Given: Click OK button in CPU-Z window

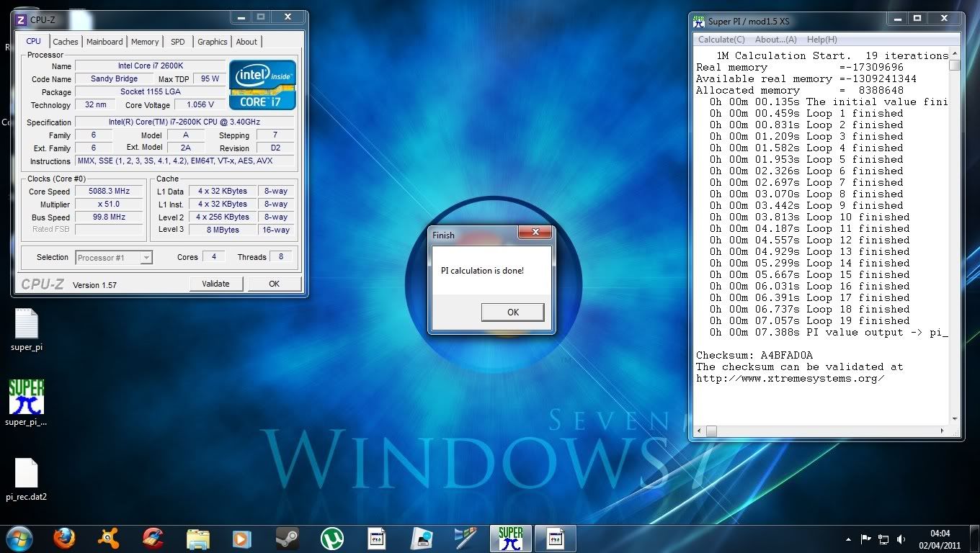Looking at the screenshot, I should point(274,284).
